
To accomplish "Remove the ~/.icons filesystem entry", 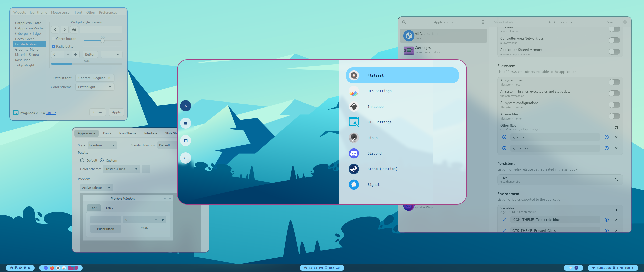I will [616, 137].
